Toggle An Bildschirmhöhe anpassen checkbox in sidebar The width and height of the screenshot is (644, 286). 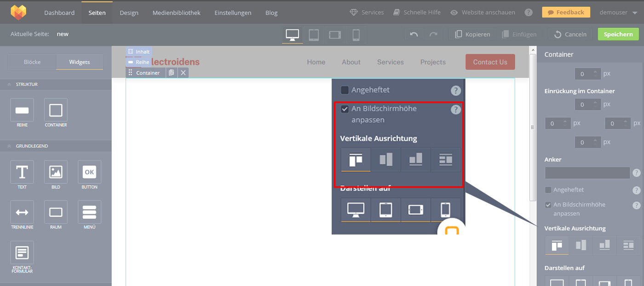(548, 205)
